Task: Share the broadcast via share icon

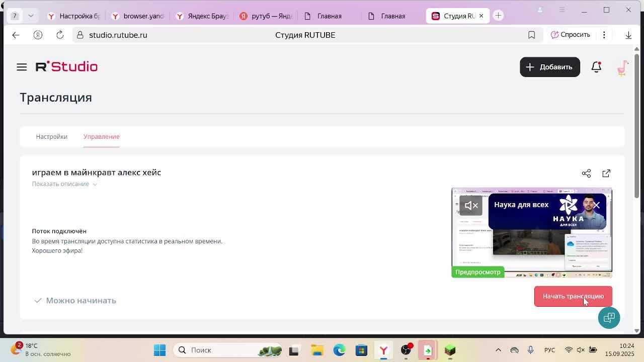Action: click(x=586, y=173)
